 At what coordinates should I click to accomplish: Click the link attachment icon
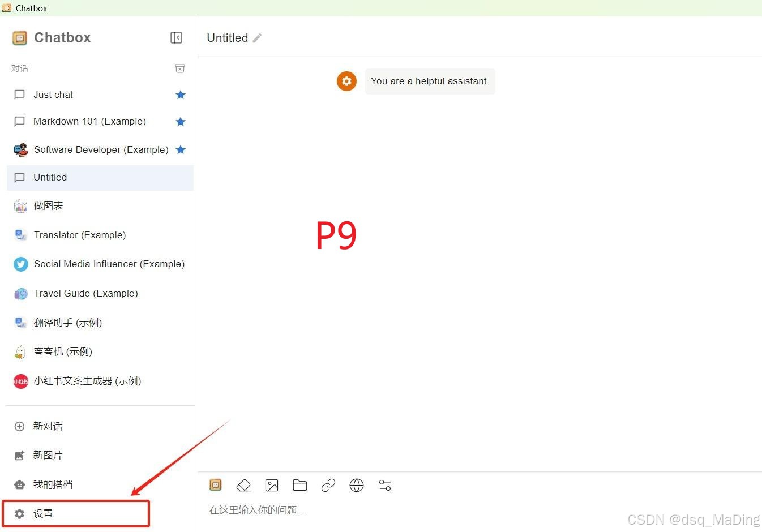point(328,485)
